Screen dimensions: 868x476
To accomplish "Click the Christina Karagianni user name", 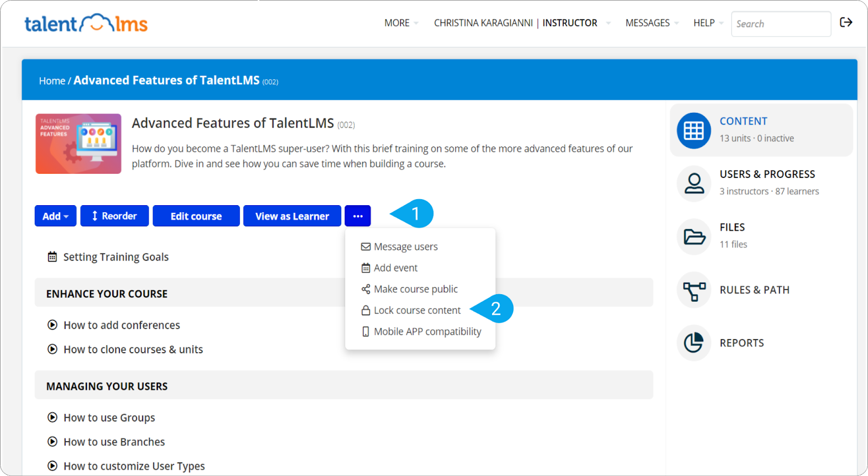I will coord(483,23).
